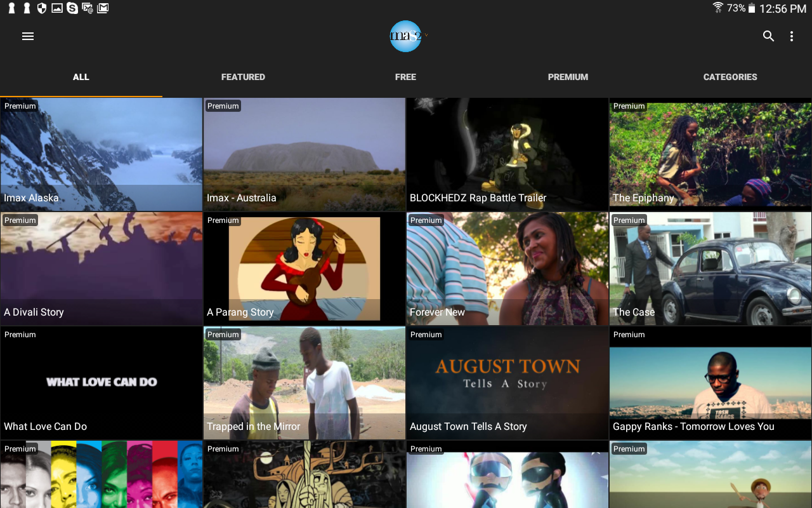
Task: Choose the Forever New video
Action: point(507,269)
